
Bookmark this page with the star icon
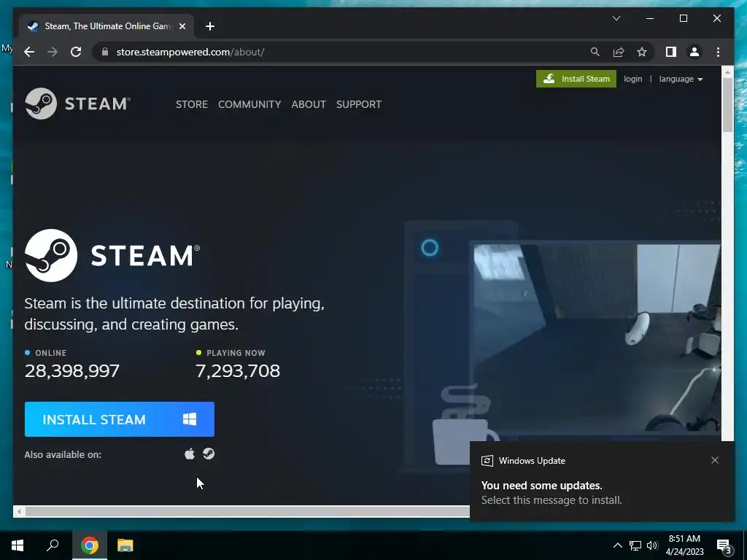tap(642, 52)
